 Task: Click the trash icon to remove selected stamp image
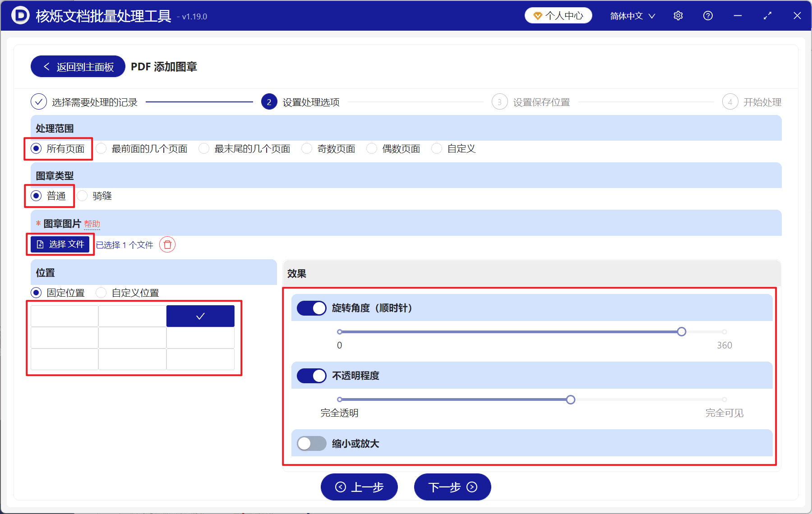tap(167, 245)
